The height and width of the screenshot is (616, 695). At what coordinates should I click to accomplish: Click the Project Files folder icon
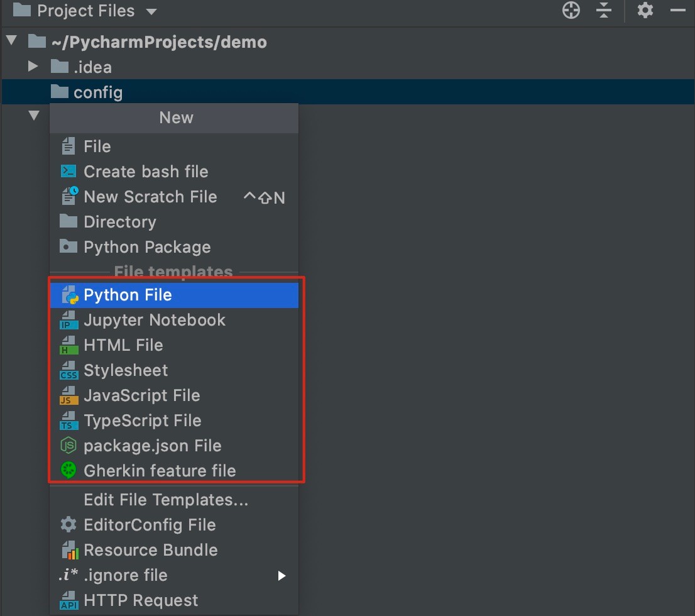tap(22, 9)
